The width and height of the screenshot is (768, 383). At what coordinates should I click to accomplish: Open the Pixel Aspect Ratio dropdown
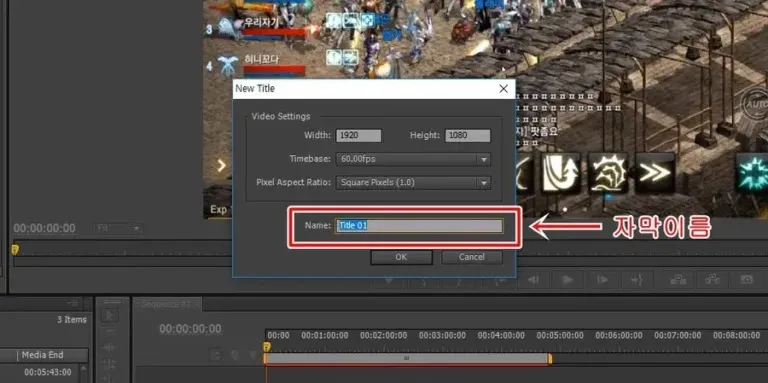pyautogui.click(x=413, y=183)
